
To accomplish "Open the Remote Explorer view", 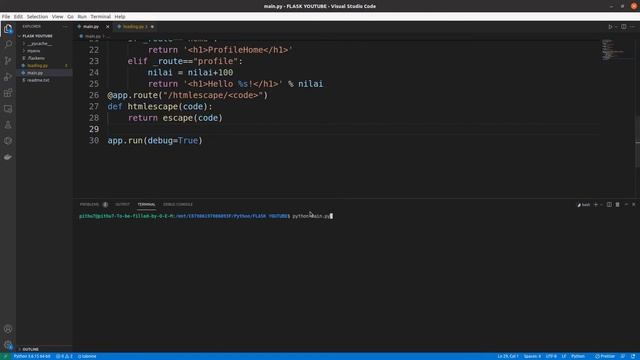I will [8, 109].
